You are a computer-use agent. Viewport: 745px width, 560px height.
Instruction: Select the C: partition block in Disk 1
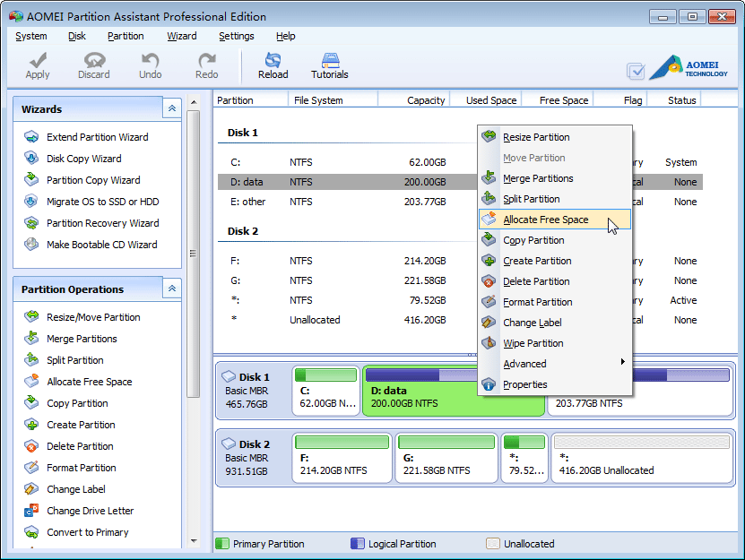click(326, 391)
